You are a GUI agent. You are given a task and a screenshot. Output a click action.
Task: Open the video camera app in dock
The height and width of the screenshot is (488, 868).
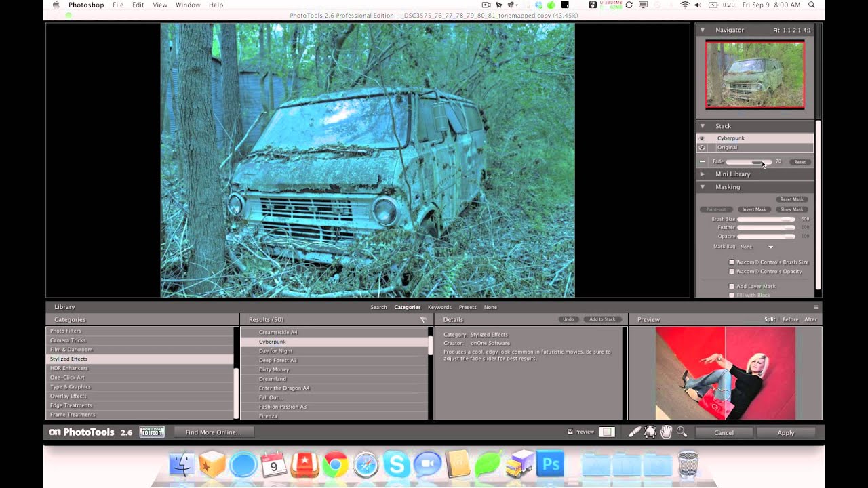tap(427, 465)
